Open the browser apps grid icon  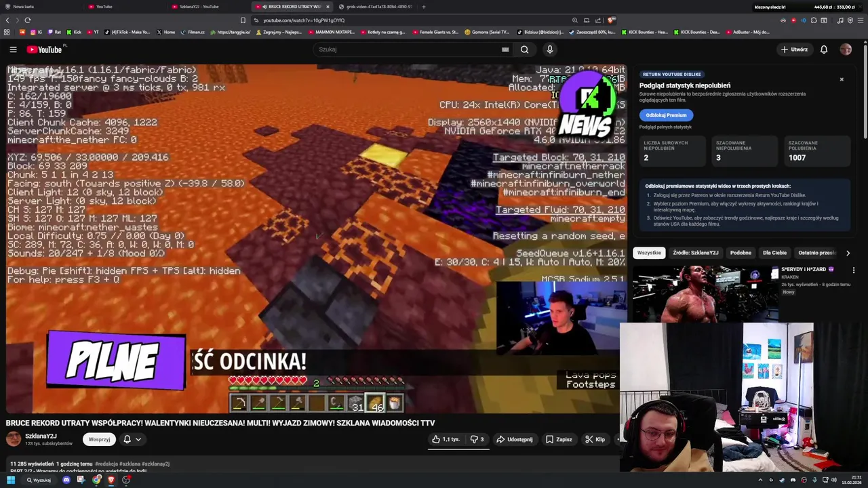pos(7,32)
